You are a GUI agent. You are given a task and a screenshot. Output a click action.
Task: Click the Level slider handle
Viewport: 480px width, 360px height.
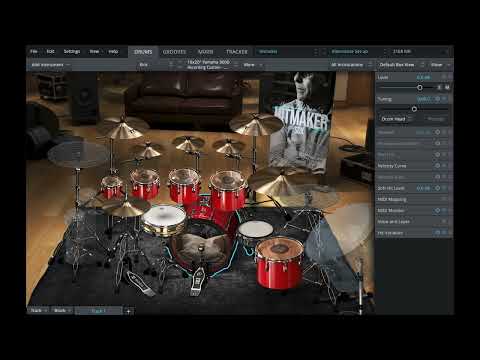click(420, 87)
